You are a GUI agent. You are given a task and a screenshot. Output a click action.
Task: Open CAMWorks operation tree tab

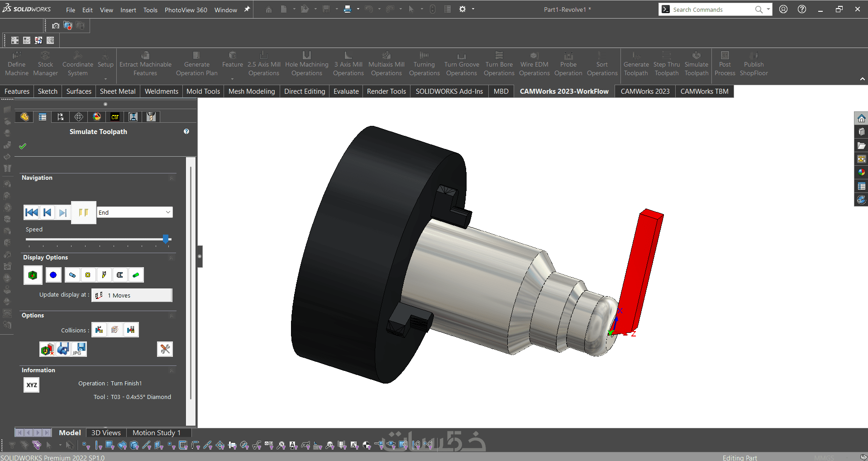point(133,117)
